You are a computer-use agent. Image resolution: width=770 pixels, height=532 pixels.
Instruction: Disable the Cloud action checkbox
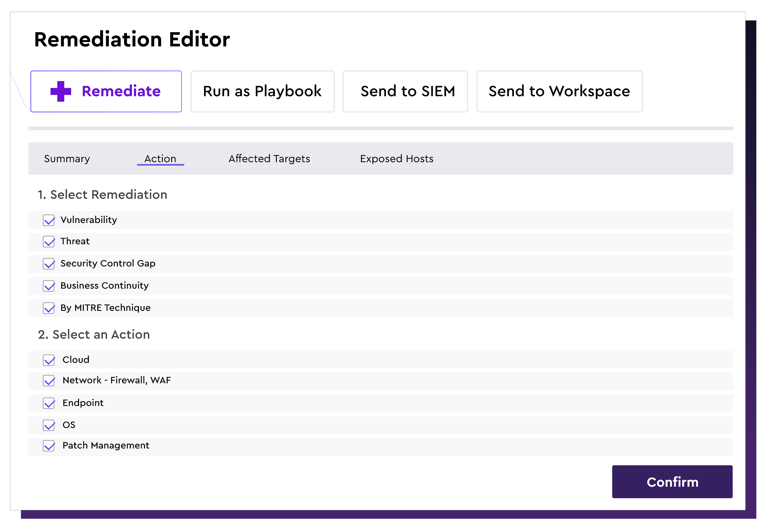(x=49, y=360)
